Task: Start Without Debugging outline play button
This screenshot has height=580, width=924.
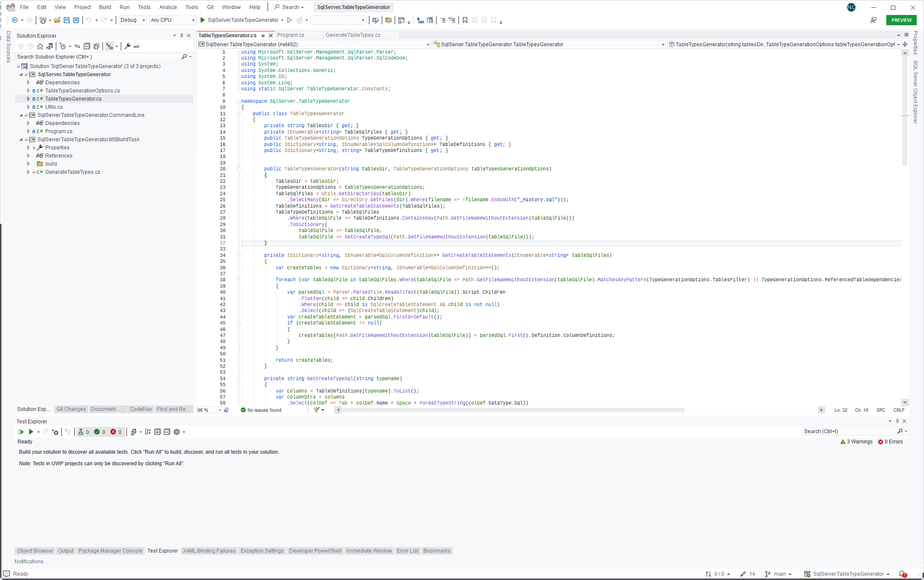Action: [x=290, y=20]
